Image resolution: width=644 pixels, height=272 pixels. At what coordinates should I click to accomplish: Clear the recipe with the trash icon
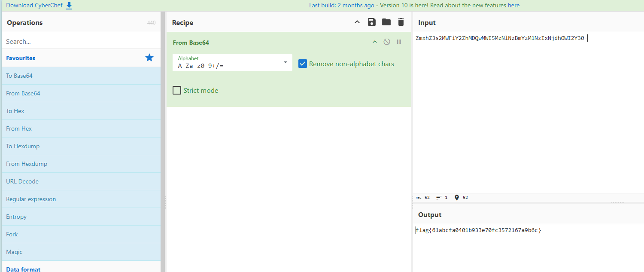point(401,22)
